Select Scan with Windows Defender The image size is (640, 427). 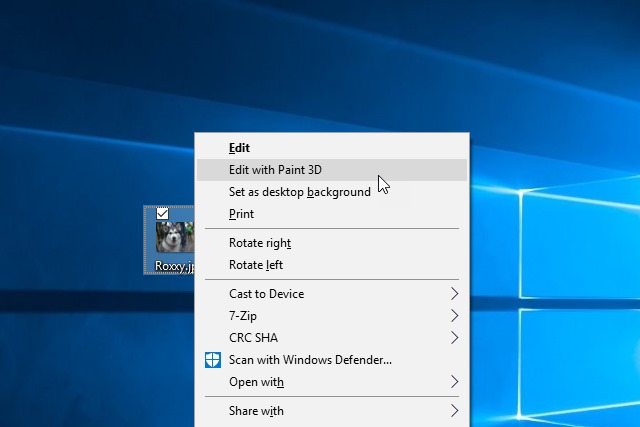332,360
